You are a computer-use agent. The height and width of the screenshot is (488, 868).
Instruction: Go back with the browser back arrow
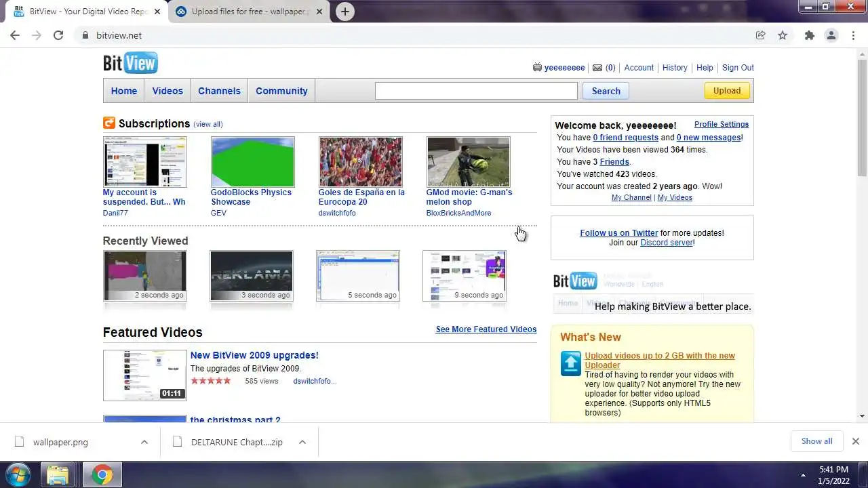coord(15,35)
